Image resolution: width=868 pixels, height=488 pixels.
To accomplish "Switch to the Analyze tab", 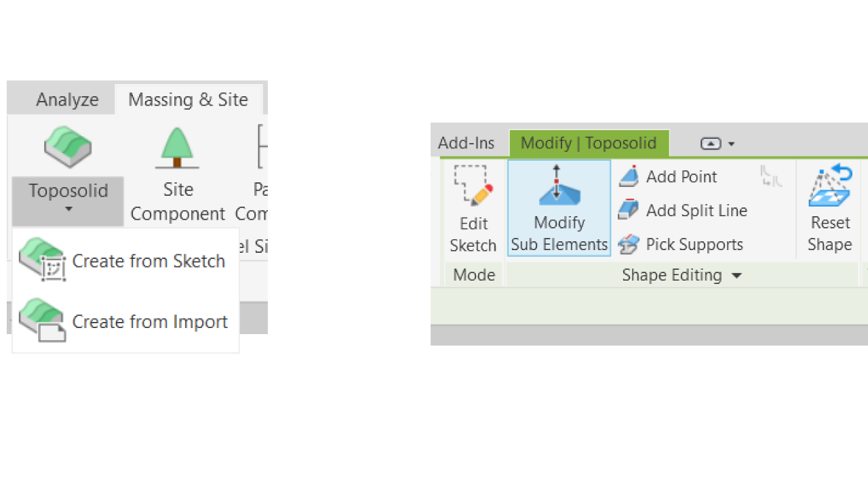I will [x=67, y=100].
